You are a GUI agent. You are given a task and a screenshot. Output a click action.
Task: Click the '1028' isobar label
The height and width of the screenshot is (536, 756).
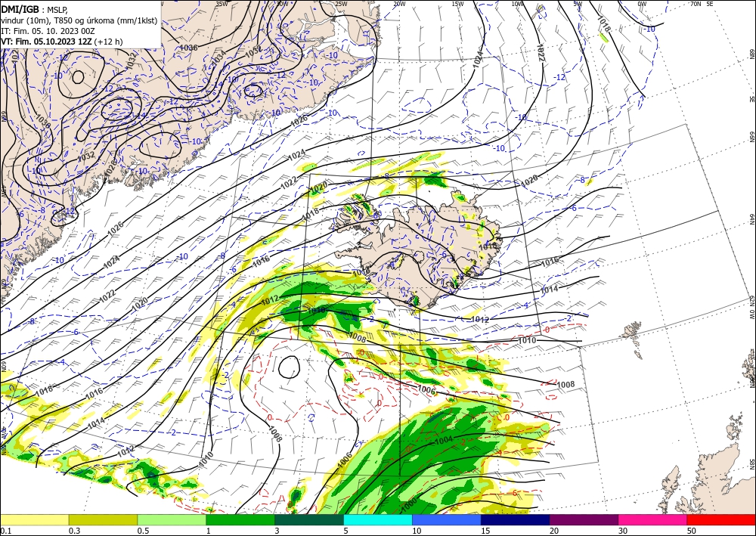111,169
